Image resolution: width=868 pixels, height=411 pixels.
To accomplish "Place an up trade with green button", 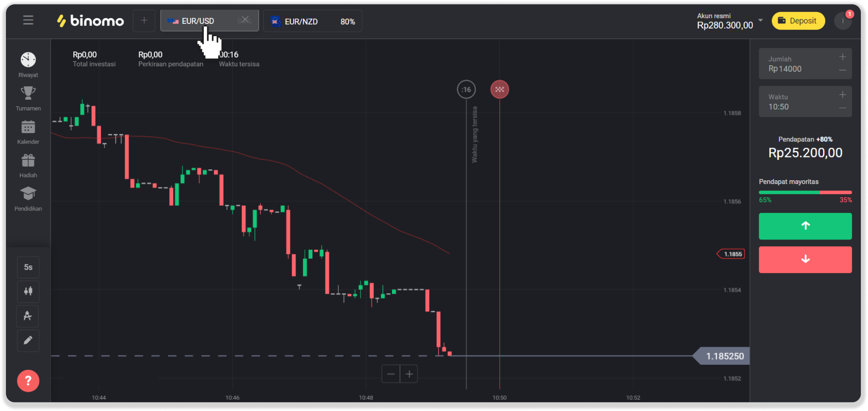I will 805,226.
